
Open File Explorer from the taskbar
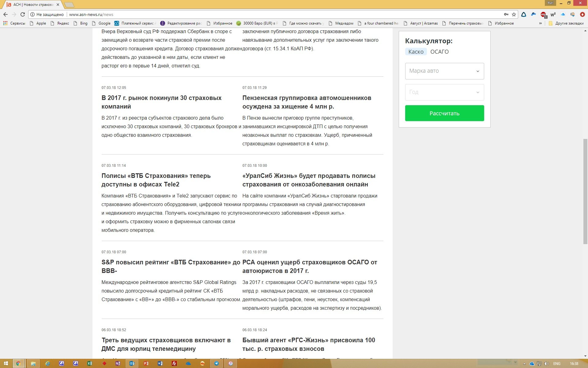click(33, 363)
